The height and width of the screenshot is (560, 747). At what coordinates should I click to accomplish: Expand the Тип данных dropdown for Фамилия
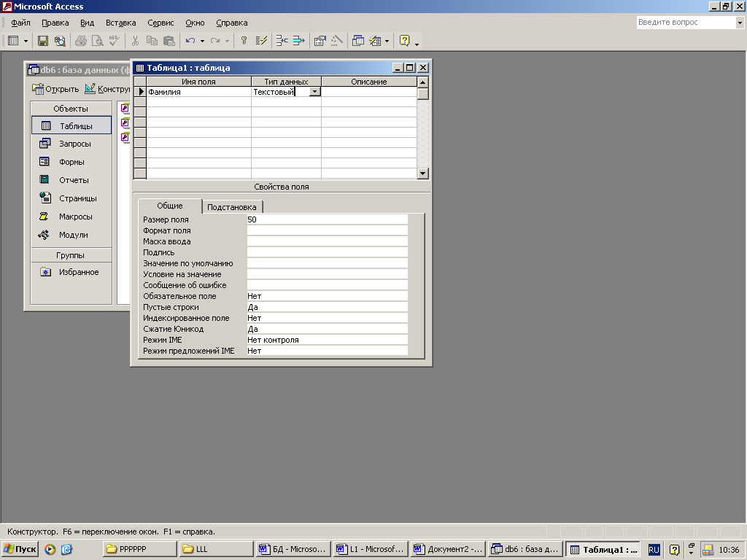[315, 92]
